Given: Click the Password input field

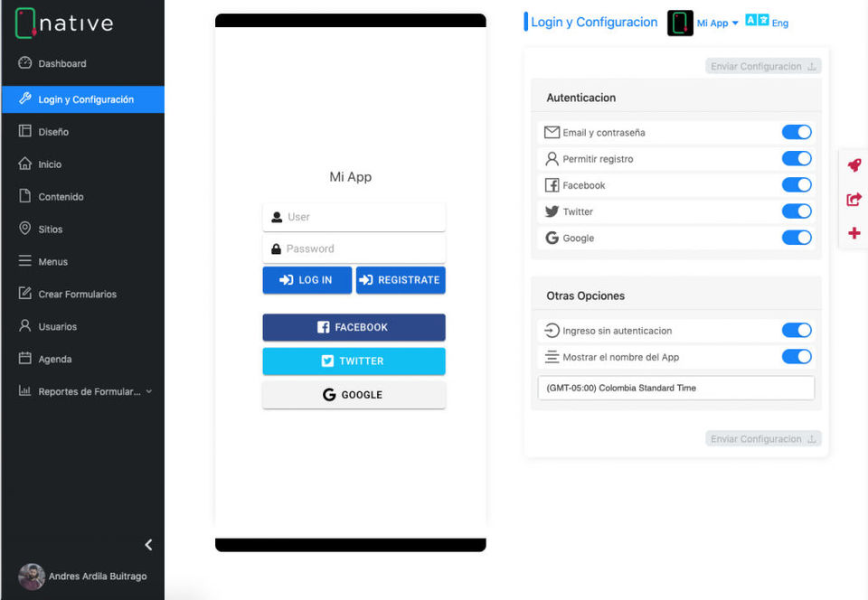Looking at the screenshot, I should coord(354,248).
